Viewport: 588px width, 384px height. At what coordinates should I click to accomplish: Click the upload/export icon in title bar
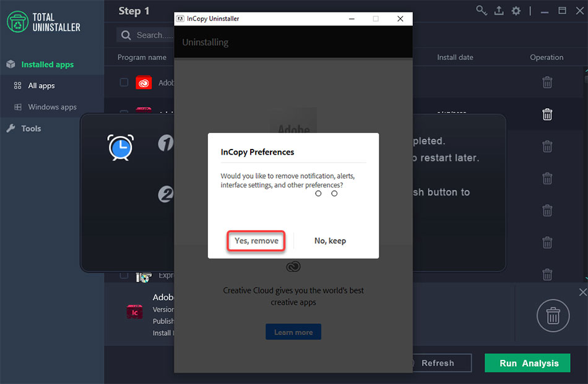tap(499, 11)
